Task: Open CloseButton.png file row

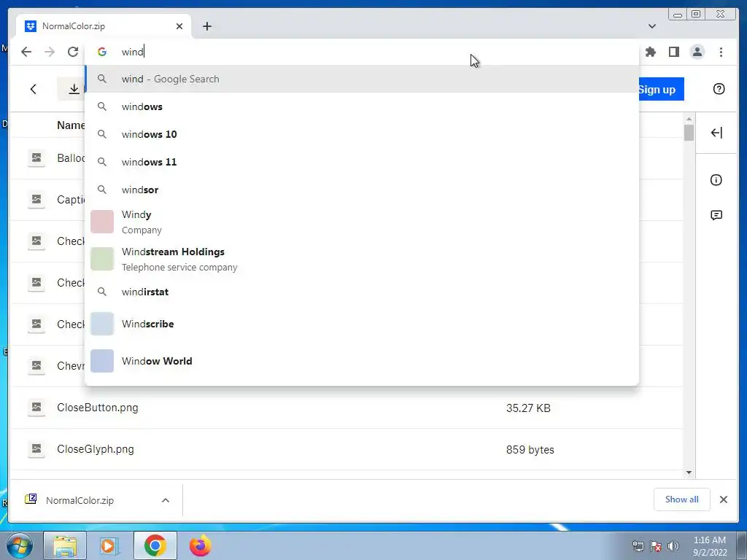Action: click(347, 408)
